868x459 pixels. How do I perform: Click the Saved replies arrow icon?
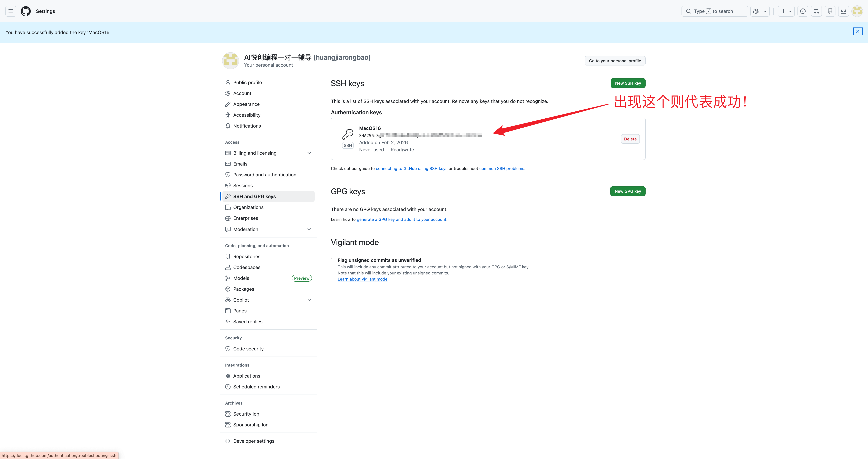pyautogui.click(x=228, y=322)
